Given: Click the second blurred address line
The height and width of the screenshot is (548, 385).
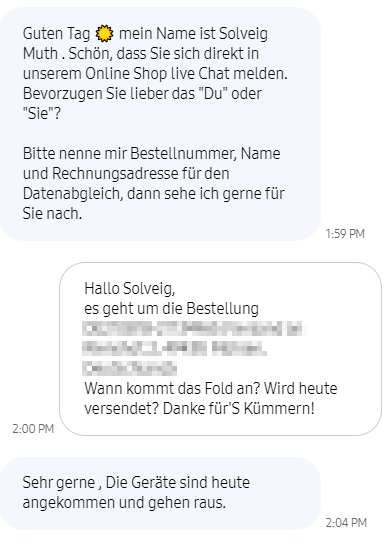Looking at the screenshot, I should [x=174, y=348].
